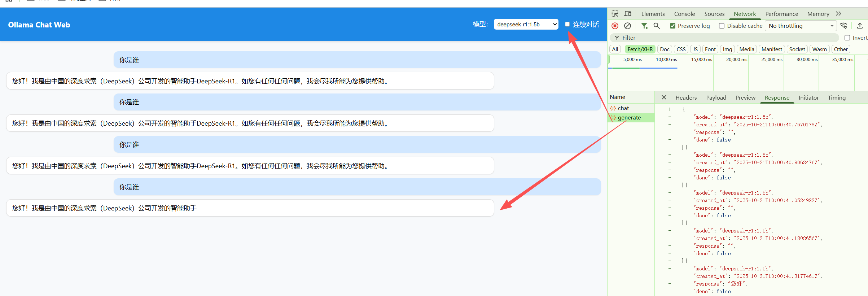Open the Timing tab
The width and height of the screenshot is (868, 296).
[x=837, y=98]
